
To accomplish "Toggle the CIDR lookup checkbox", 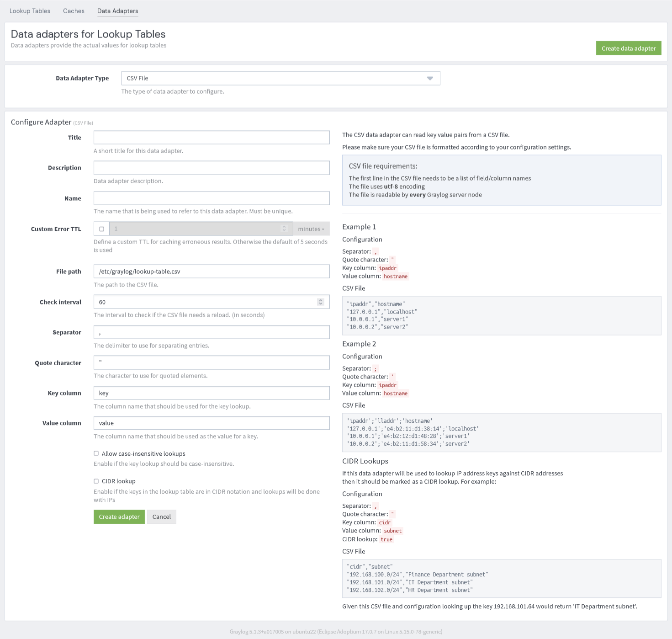I will [96, 481].
